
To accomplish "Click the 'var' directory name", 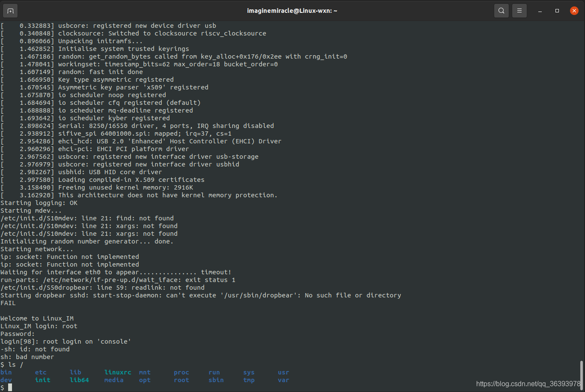I will coord(284,380).
